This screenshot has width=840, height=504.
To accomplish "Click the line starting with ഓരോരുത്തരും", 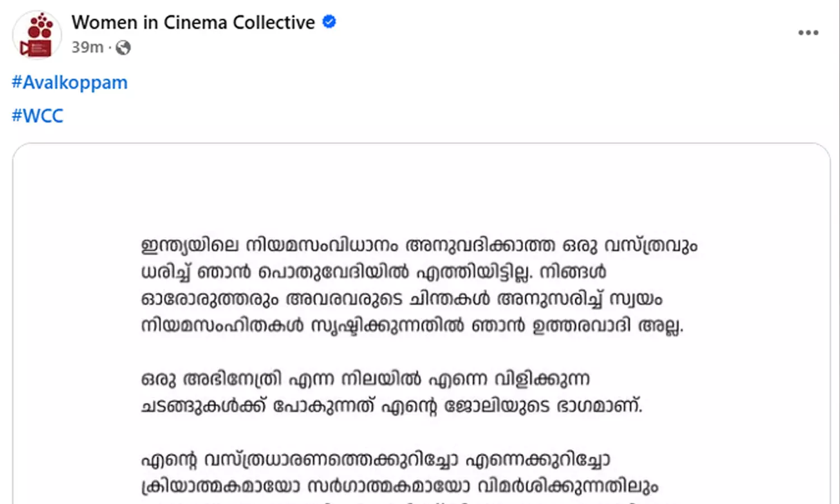I will click(402, 298).
